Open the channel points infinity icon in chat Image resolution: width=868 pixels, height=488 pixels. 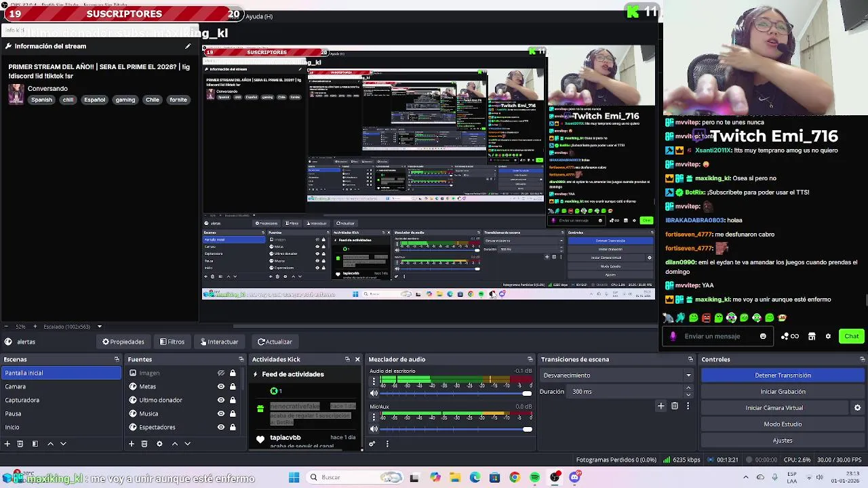[x=790, y=336]
